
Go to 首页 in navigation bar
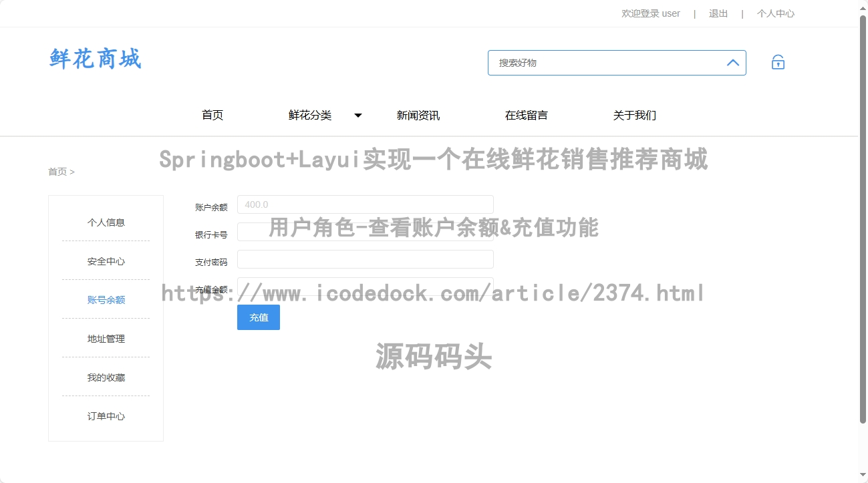(x=212, y=115)
